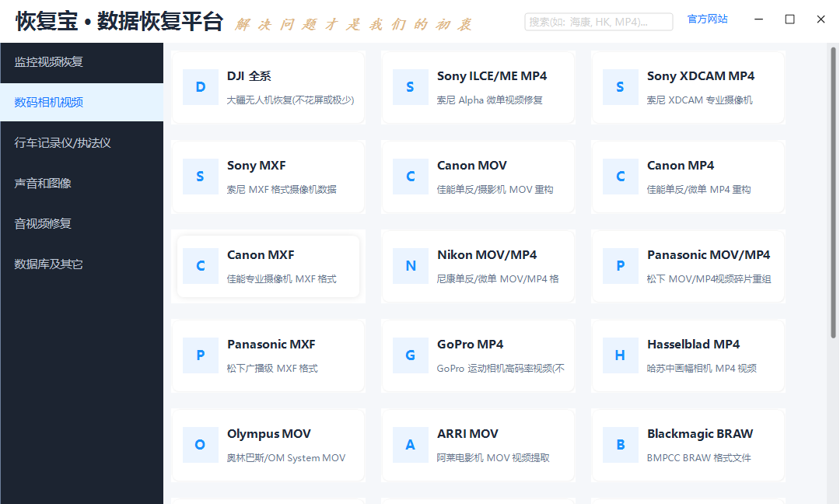Click the Blackmagic BRAW B icon
This screenshot has height=504, width=840.
click(x=621, y=445)
